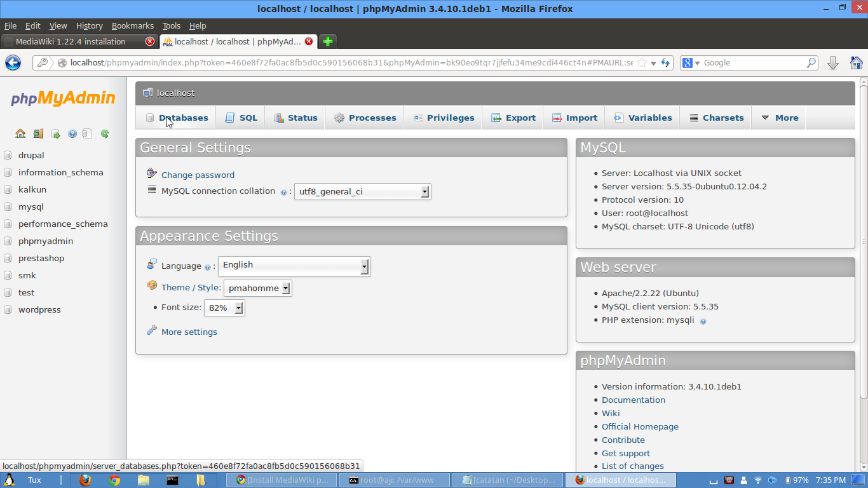
Task: Click the localhost server breadcrumb
Action: pyautogui.click(x=175, y=93)
